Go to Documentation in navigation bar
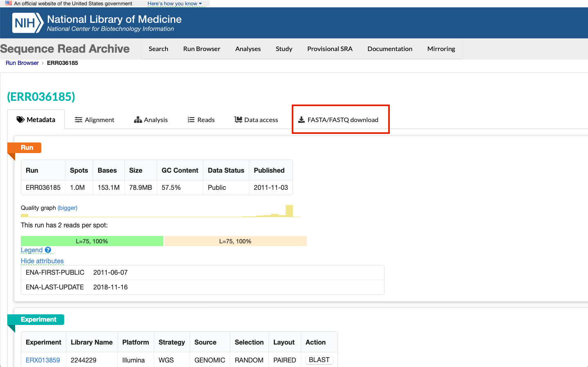This screenshot has width=588, height=367. 389,49
